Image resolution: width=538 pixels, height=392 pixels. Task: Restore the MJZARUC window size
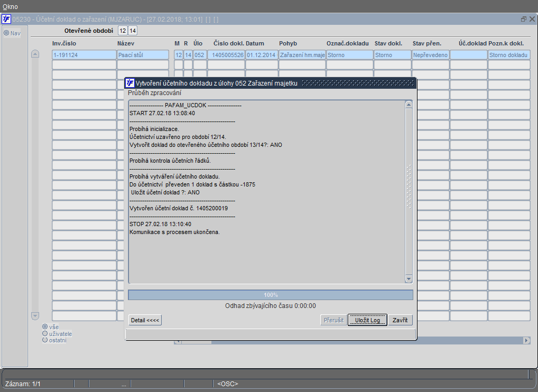(x=524, y=19)
